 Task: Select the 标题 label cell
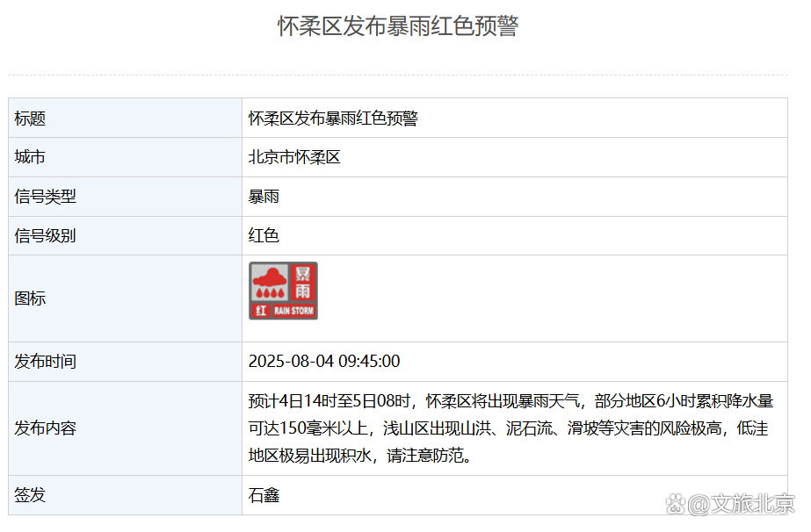[x=30, y=119]
